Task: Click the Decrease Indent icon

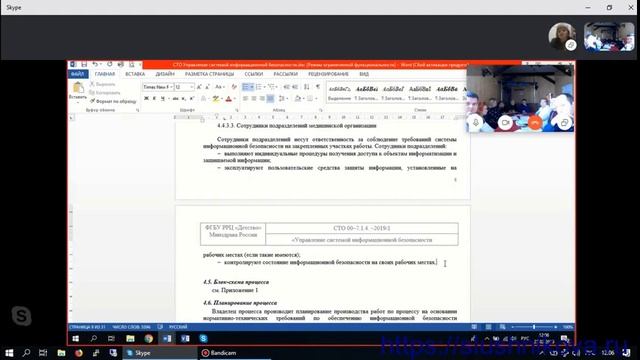Action: 287,87
